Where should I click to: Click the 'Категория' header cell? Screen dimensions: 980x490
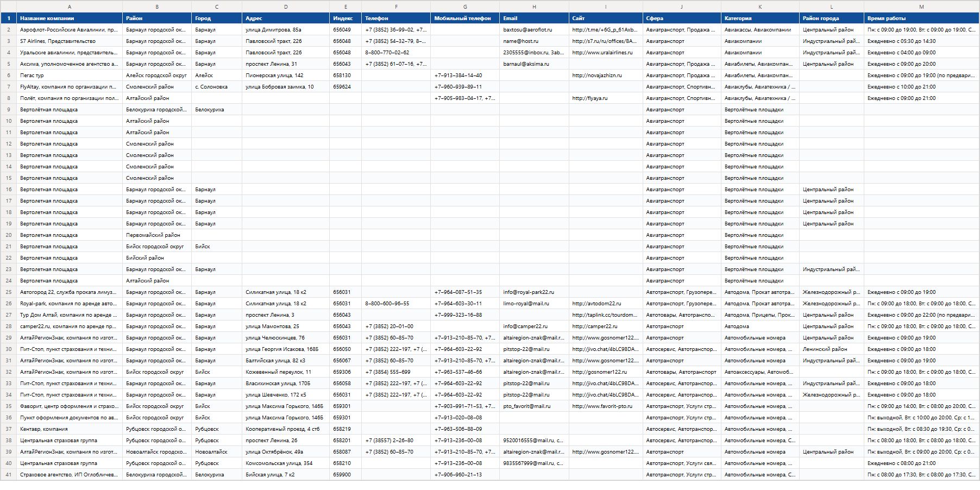click(760, 18)
